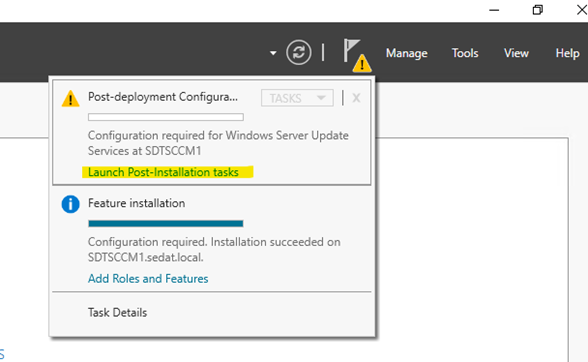588x362 pixels.
Task: Click the Add Roles and Features link
Action: pyautogui.click(x=148, y=279)
